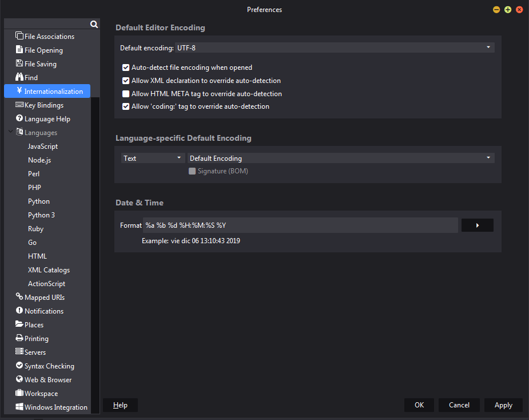529x420 pixels.
Task: Select the Find preferences icon
Action: 18,77
